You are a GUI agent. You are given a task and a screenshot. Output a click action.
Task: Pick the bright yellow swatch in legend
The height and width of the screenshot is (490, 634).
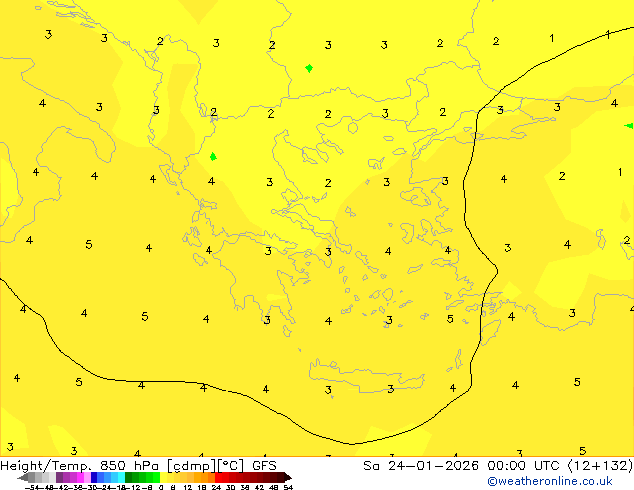[x=163, y=477]
